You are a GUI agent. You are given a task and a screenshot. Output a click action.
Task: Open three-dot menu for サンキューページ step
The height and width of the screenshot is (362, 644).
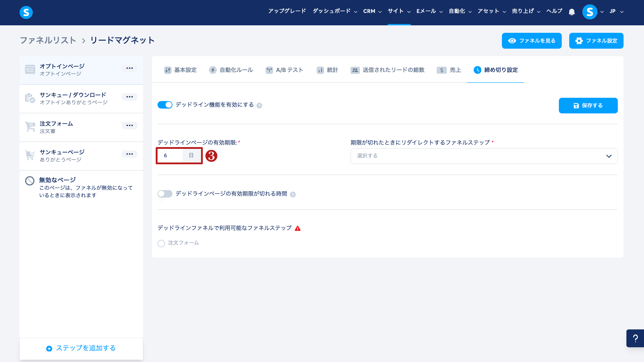(x=129, y=154)
